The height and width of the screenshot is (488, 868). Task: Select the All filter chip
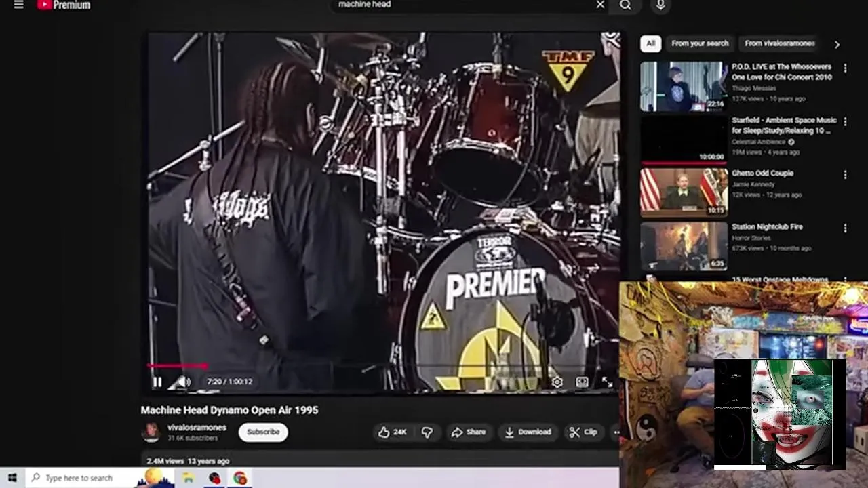[650, 43]
